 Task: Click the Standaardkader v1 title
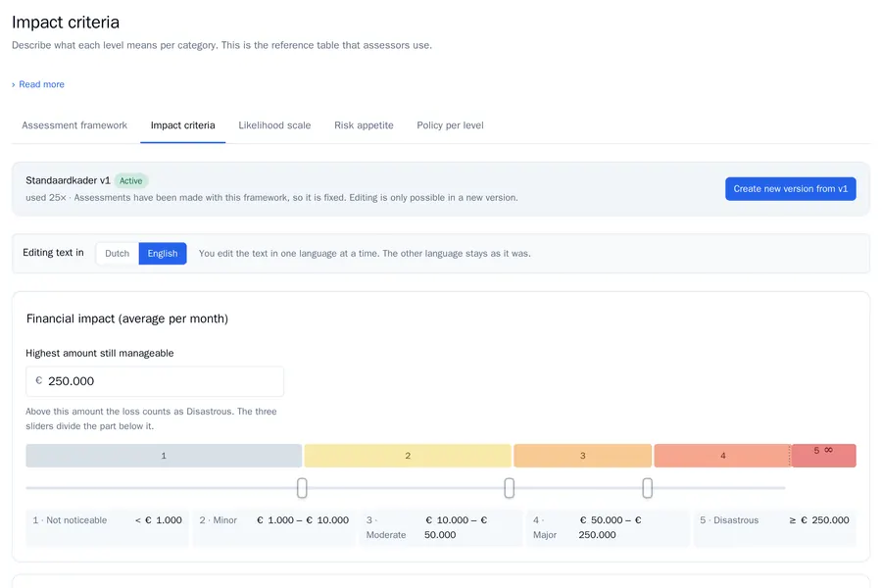click(68, 180)
